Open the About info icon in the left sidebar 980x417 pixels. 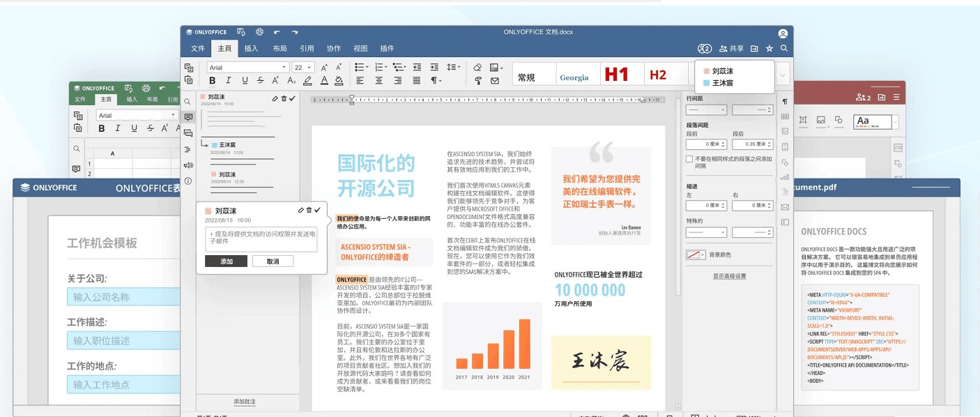(x=188, y=181)
